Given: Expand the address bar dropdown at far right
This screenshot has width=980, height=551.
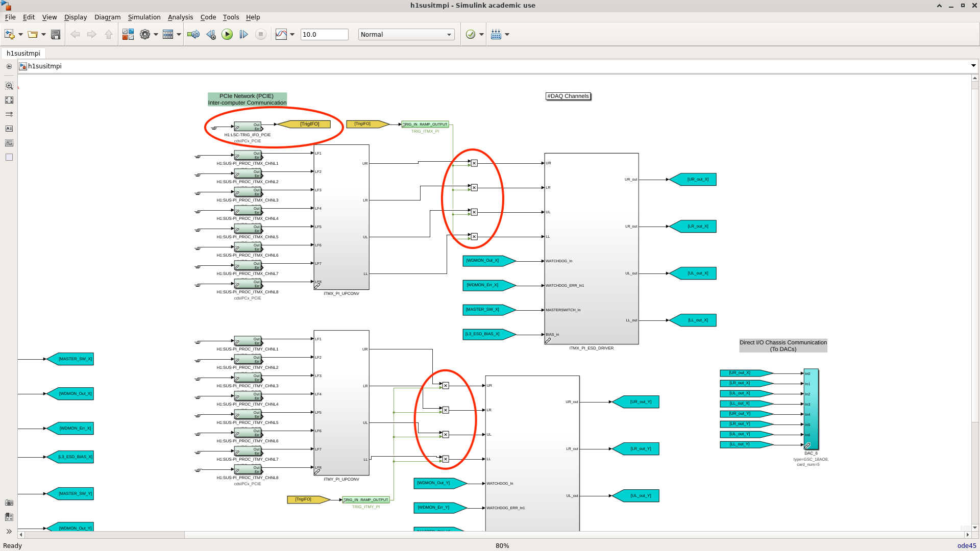Looking at the screenshot, I should [x=973, y=66].
